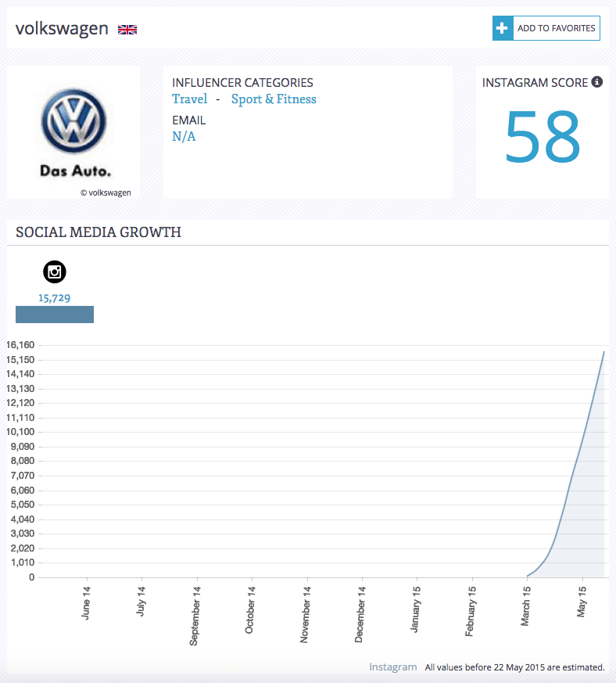This screenshot has width=616, height=683.
Task: Click the blue Instagram follower bar
Action: pos(55,315)
